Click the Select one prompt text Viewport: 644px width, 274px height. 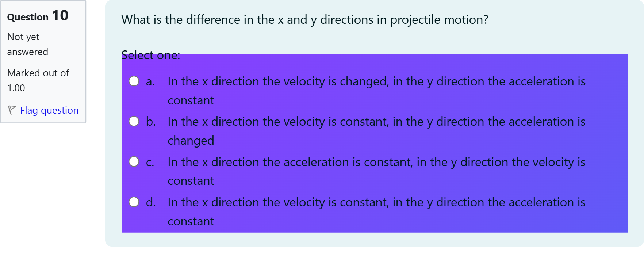pos(150,55)
